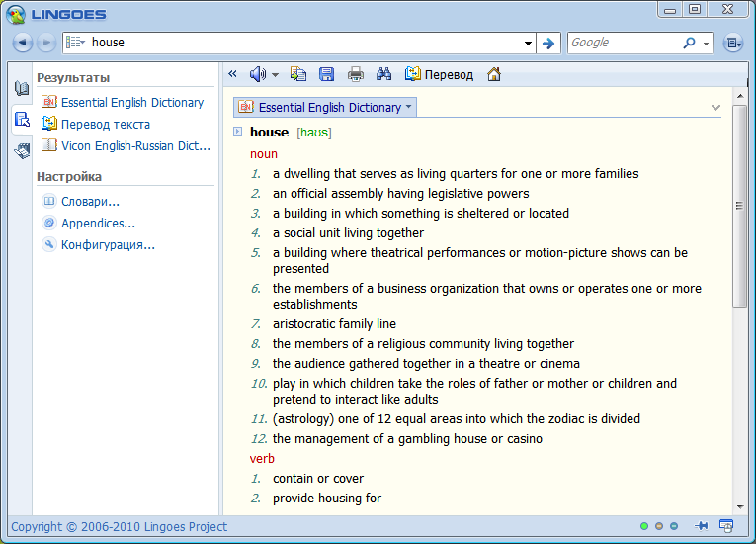Open the speaker voice options dropdown arrow
The height and width of the screenshot is (544, 756).
click(276, 75)
